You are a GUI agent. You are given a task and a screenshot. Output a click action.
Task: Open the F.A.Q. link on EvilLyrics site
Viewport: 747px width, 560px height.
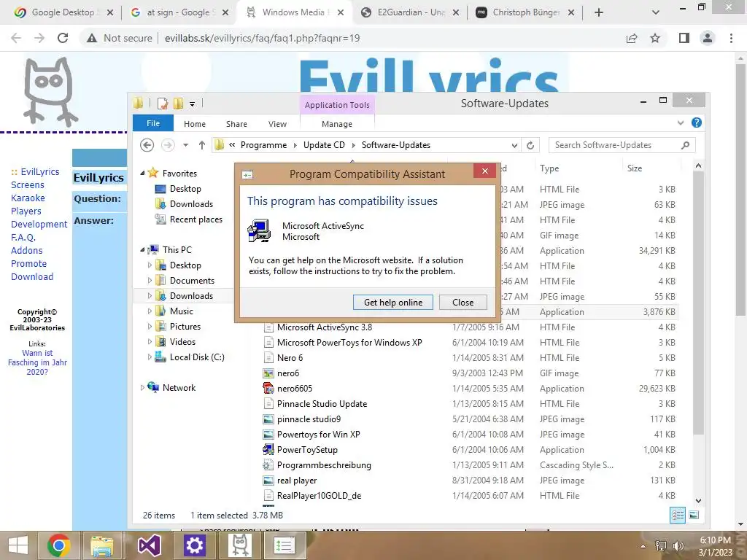23,237
